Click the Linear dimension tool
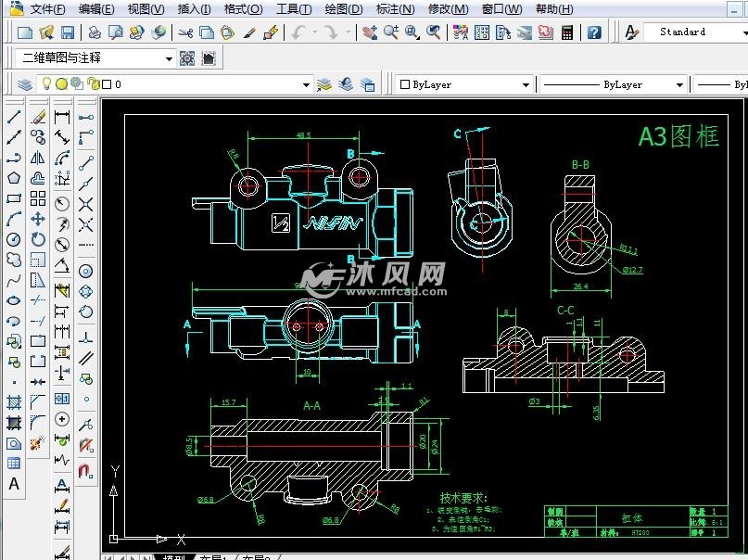This screenshot has width=748, height=560. 62,118
